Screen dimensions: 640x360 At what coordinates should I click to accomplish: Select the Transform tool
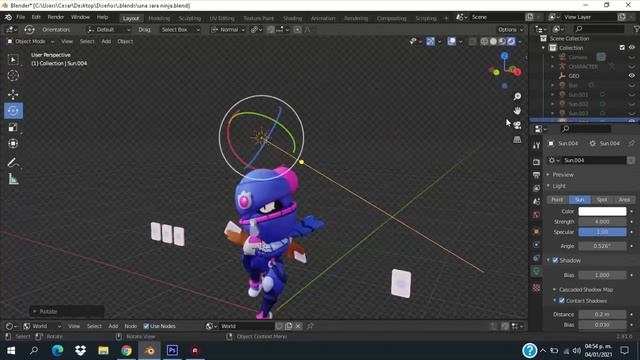click(x=13, y=143)
